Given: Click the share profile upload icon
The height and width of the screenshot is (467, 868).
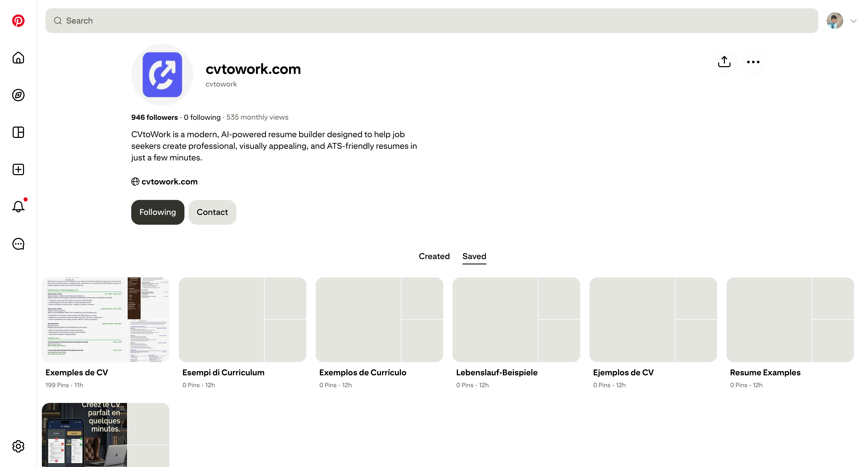Looking at the screenshot, I should click(724, 62).
